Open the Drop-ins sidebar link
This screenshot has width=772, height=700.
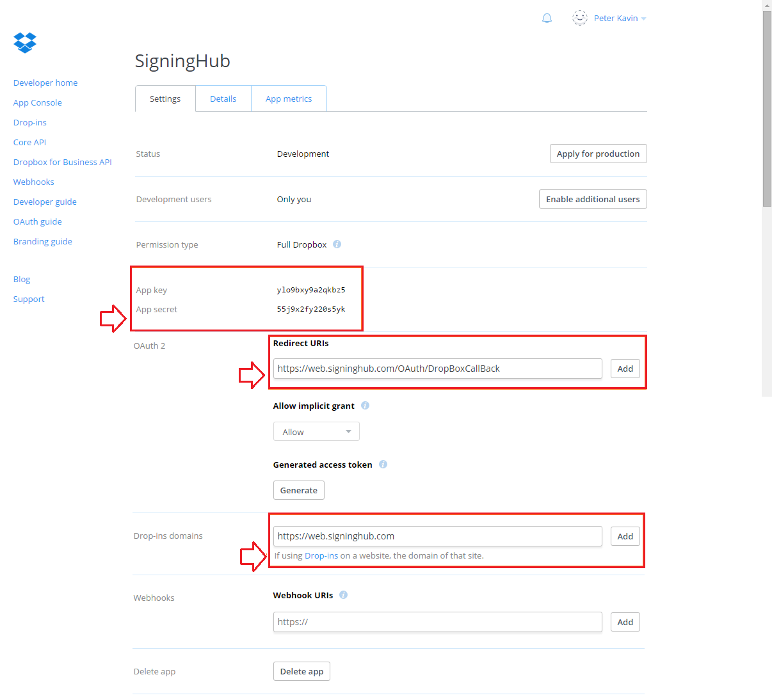30,122
